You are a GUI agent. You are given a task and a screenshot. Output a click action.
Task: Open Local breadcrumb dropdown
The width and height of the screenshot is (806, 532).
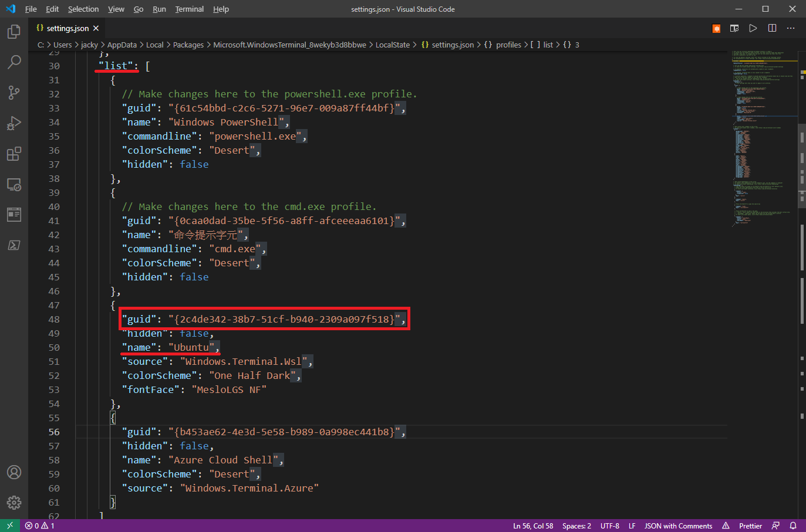(x=155, y=45)
